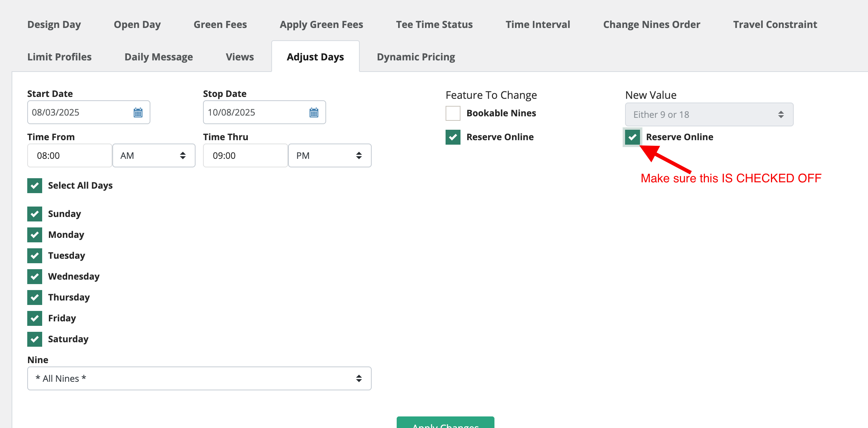Screen dimensions: 868x428
Task: Toggle the Saturday checkbox
Action: tap(35, 339)
